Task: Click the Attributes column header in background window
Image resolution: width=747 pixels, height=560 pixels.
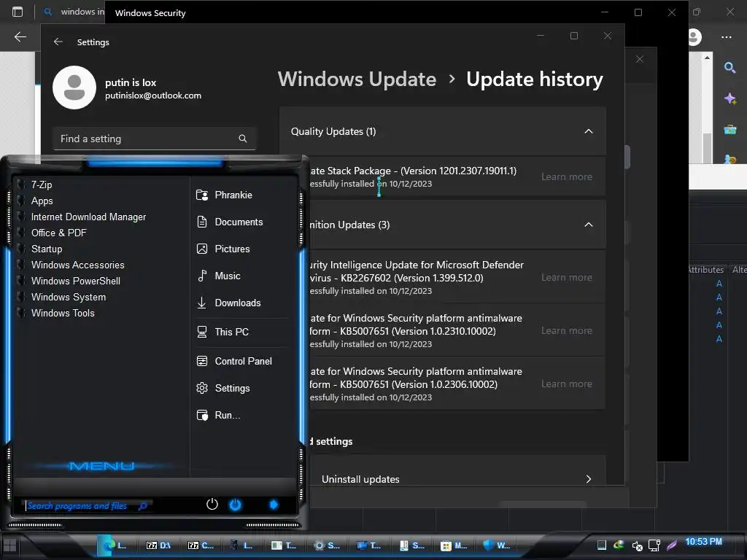Action: point(706,270)
